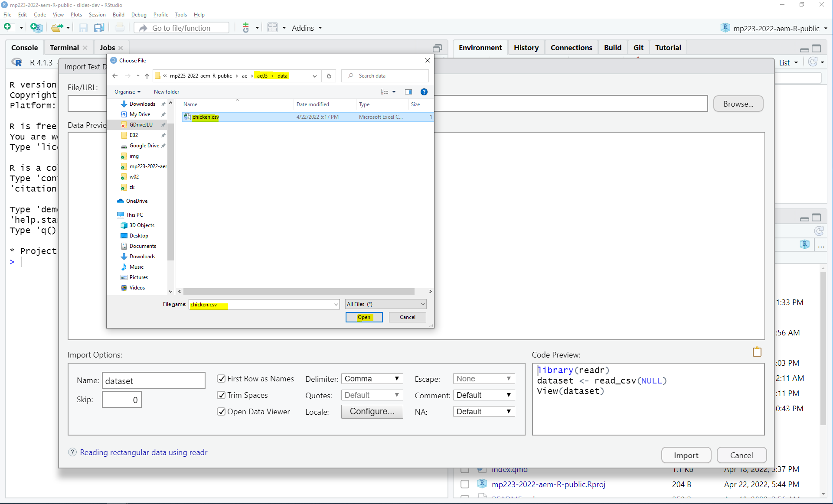Click the Create Project icon

(36, 28)
